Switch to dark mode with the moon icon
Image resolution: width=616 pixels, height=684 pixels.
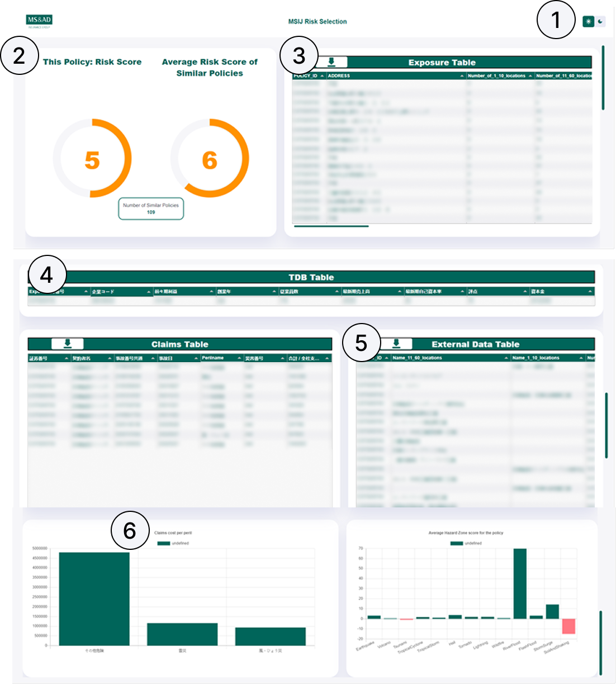click(x=600, y=21)
